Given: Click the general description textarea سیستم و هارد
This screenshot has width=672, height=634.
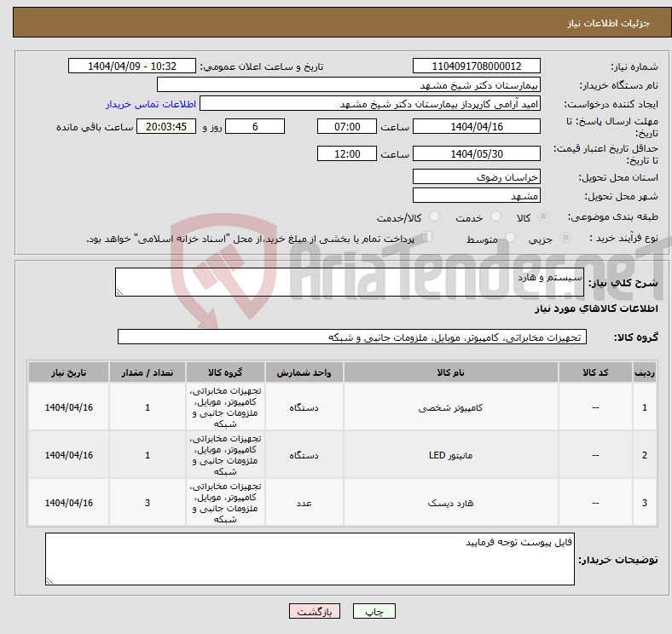Looking at the screenshot, I should coord(350,282).
